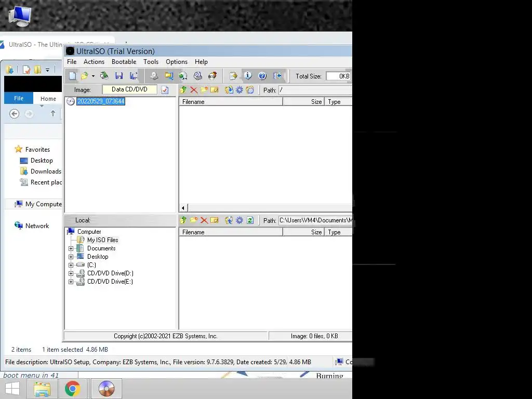The height and width of the screenshot is (399, 532).
Task: Click the last icon in the image pane toolbar
Action: pyautogui.click(x=250, y=90)
